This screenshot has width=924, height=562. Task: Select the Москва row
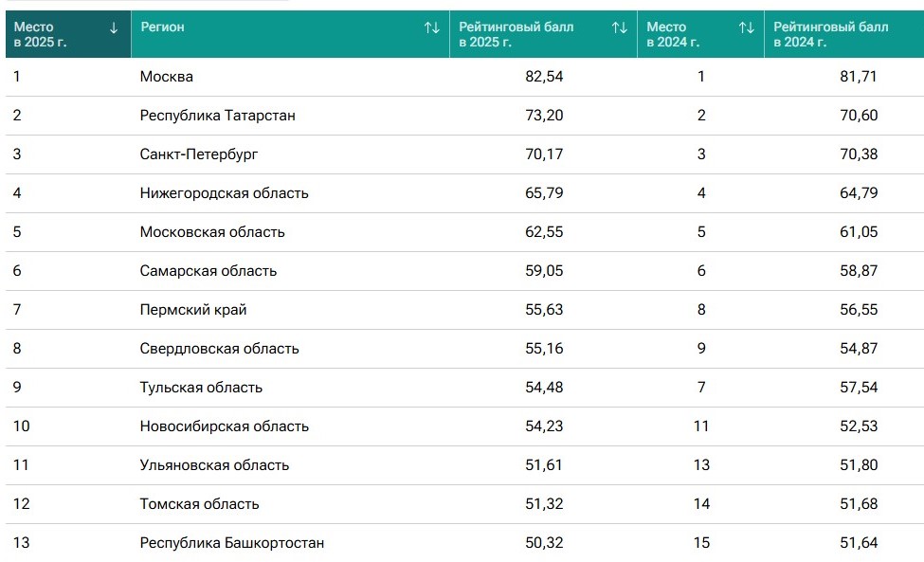pyautogui.click(x=465, y=77)
